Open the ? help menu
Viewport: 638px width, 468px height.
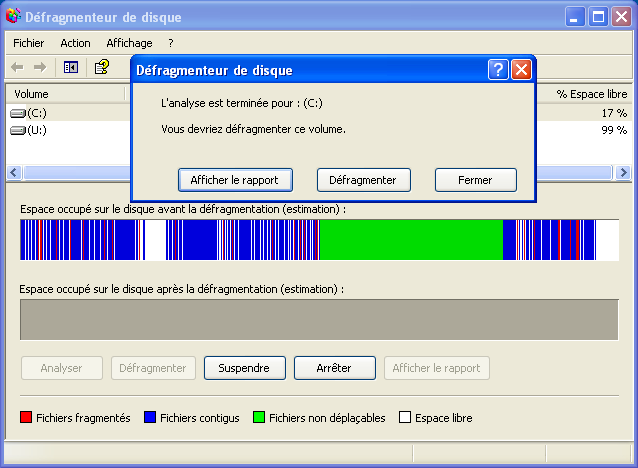click(x=171, y=43)
